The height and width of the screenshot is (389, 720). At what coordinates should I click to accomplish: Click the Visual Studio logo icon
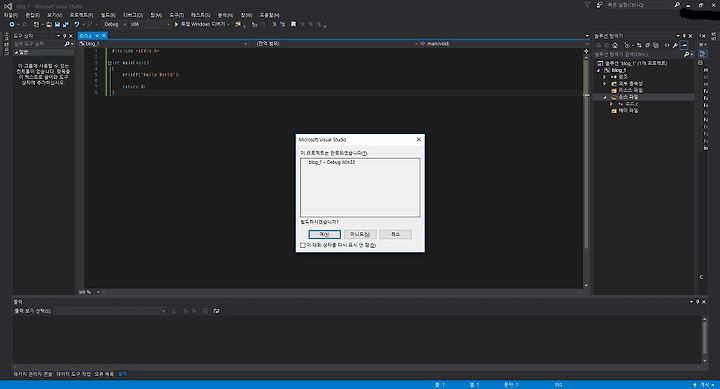click(8, 6)
